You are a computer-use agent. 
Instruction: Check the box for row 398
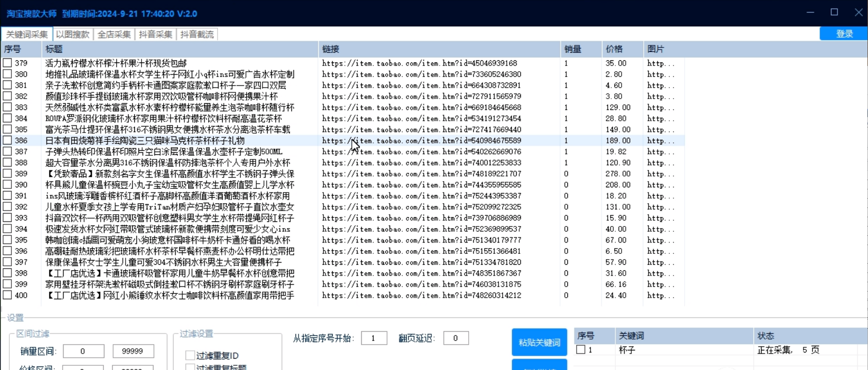[x=7, y=273]
